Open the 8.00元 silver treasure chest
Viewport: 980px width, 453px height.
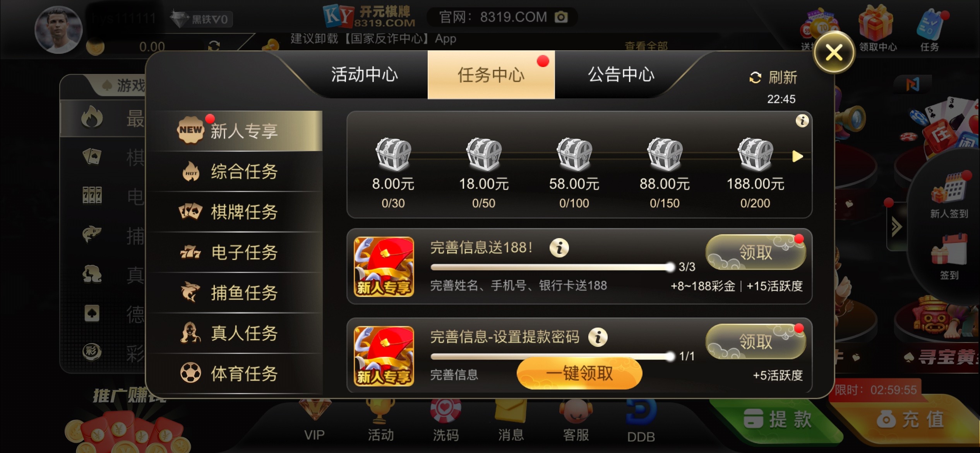(393, 154)
